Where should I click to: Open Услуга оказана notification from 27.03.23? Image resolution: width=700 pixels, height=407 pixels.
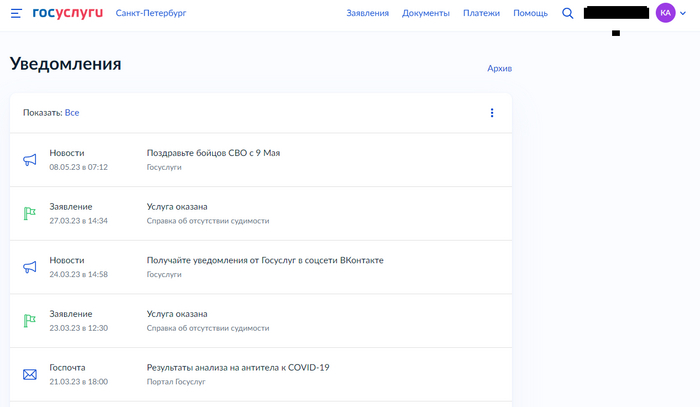point(261,213)
